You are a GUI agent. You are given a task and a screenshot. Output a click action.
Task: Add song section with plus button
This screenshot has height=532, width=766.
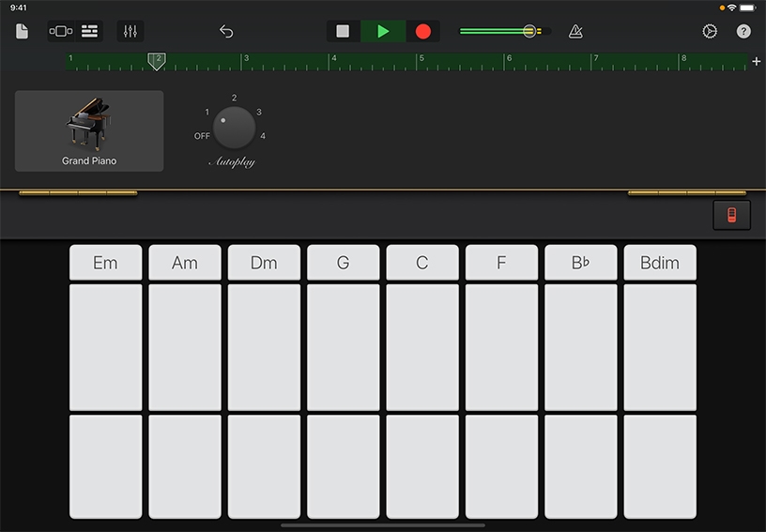click(x=757, y=62)
